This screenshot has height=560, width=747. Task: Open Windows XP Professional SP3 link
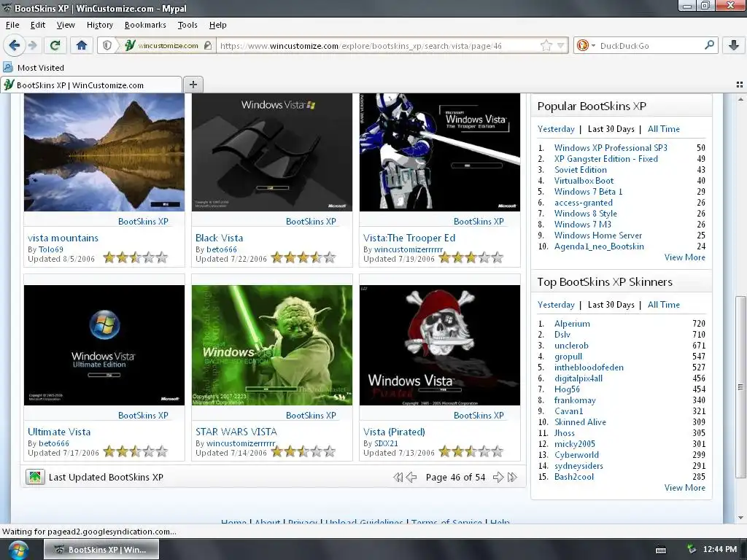[x=611, y=147]
